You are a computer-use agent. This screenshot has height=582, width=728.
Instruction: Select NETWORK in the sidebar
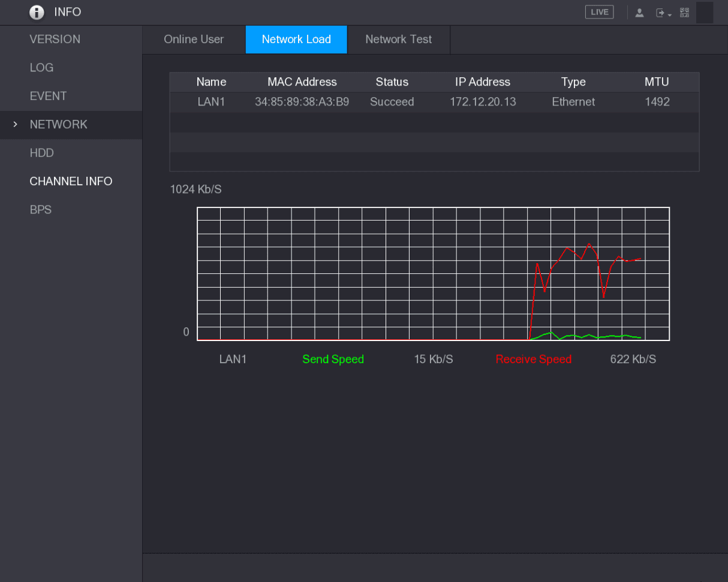pyautogui.click(x=59, y=124)
